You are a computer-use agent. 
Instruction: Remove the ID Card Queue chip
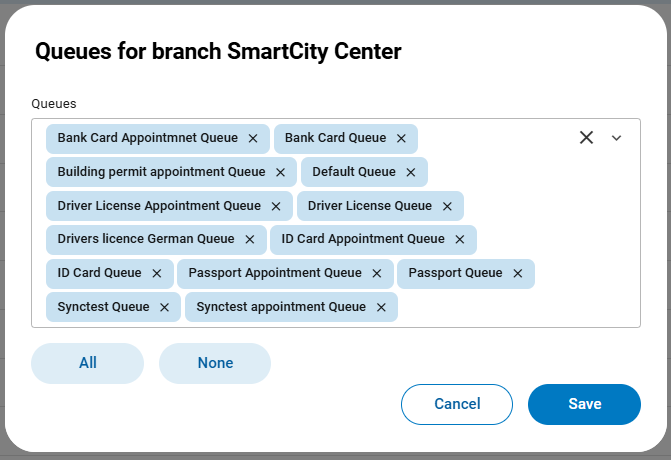157,273
